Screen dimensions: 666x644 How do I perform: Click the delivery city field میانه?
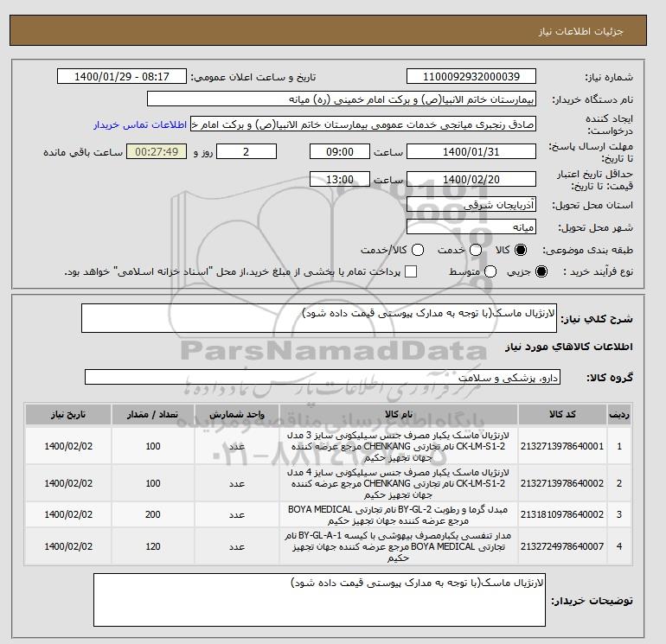[471, 227]
